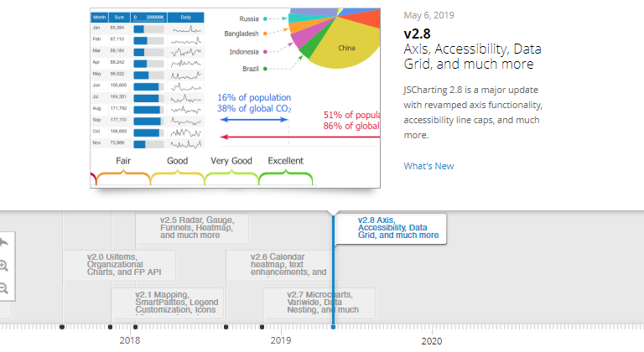Screen dimensions: 644x352
Task: Click the return-to-start arrow icon
Action: click(x=3, y=242)
